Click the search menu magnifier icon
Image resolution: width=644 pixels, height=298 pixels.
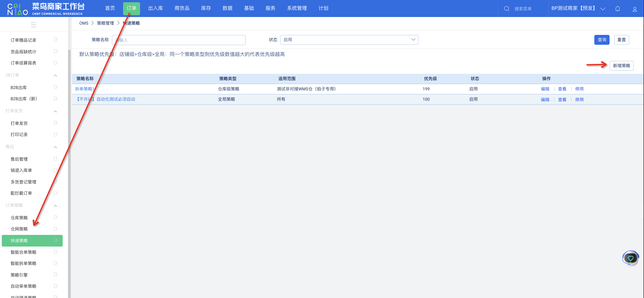(x=507, y=9)
